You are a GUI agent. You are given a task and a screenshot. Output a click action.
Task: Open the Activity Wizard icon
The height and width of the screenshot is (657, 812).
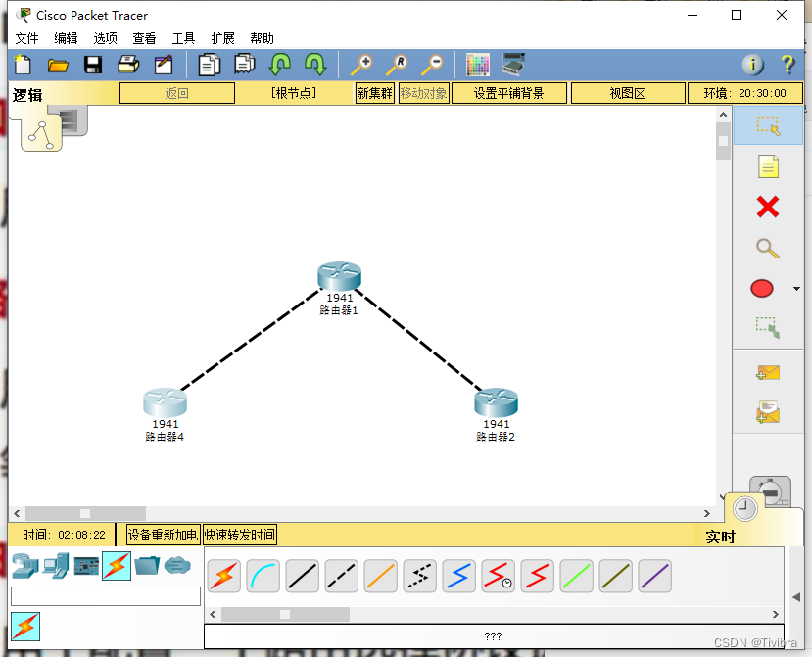[x=164, y=65]
